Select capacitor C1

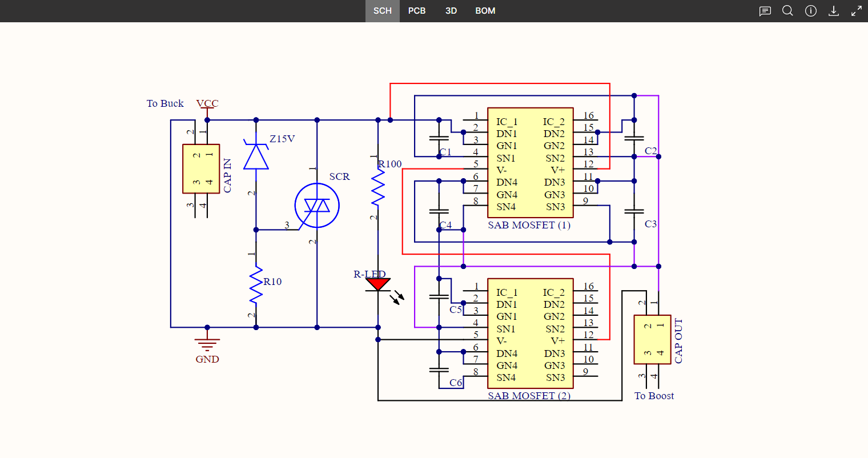point(439,139)
